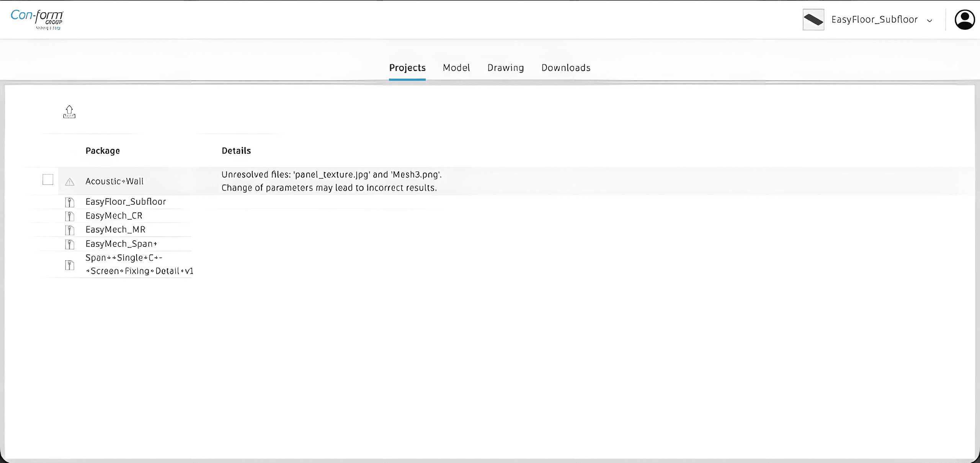Image resolution: width=980 pixels, height=463 pixels.
Task: Select the Acoustic Wall package name
Action: [x=114, y=181]
